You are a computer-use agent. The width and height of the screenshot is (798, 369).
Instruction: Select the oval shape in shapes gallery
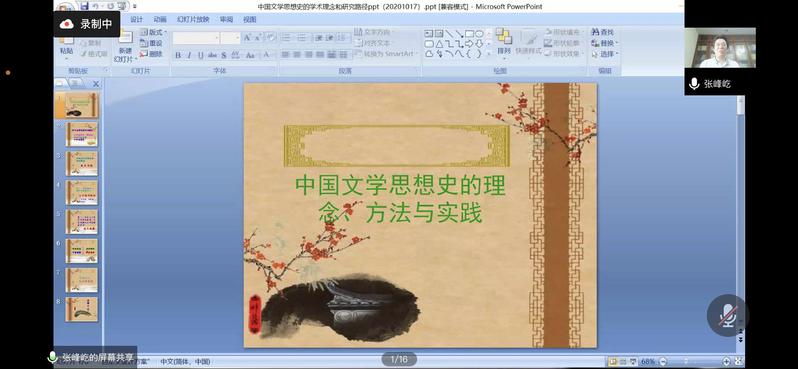click(479, 34)
